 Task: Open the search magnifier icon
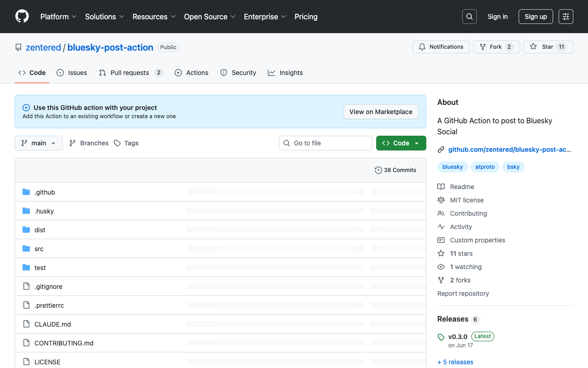[469, 17]
